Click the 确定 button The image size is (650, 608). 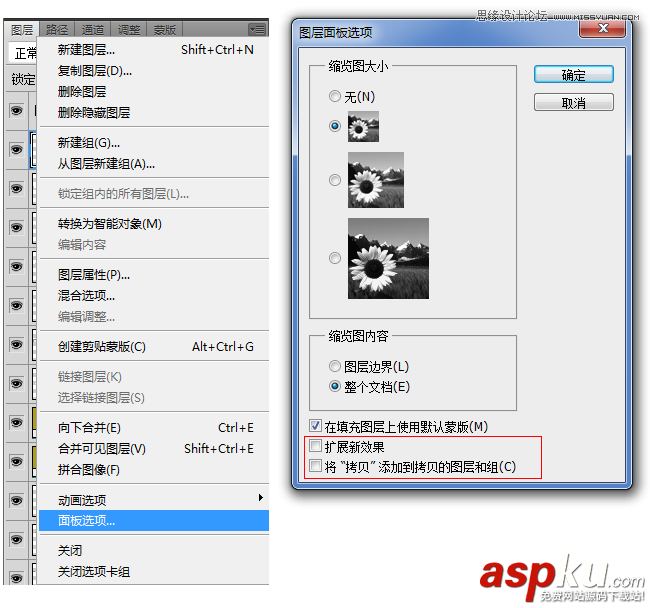point(574,75)
